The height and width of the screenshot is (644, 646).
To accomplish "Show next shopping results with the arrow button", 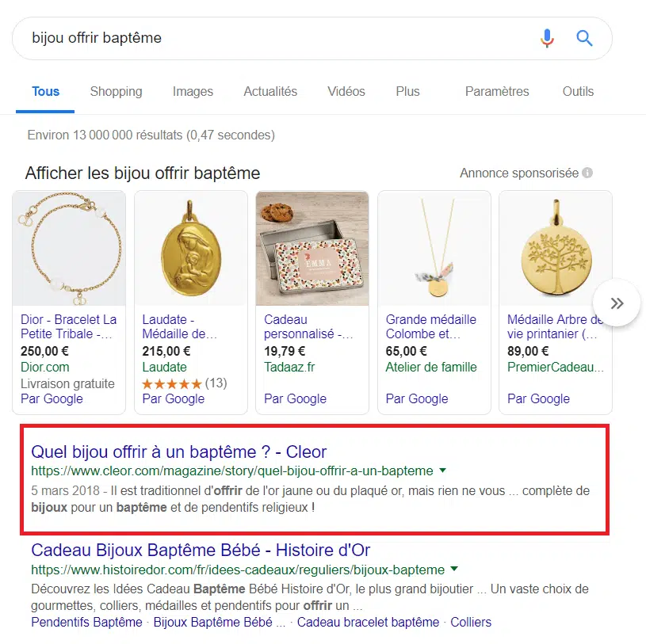I will click(617, 303).
